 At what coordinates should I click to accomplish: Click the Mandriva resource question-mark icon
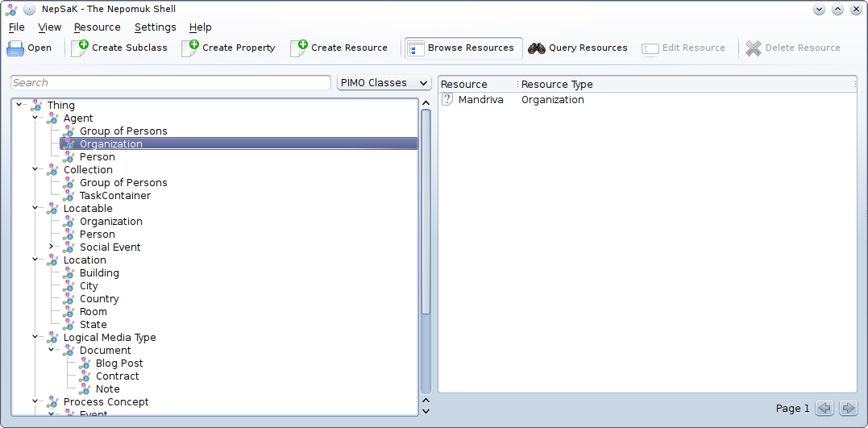[447, 100]
